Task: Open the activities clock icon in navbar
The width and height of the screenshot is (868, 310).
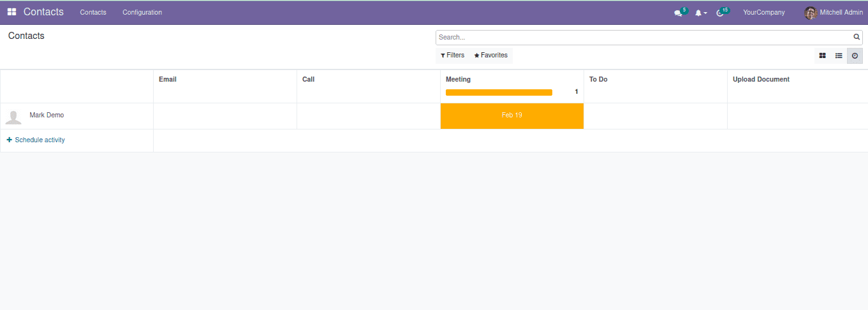Action: [720, 13]
